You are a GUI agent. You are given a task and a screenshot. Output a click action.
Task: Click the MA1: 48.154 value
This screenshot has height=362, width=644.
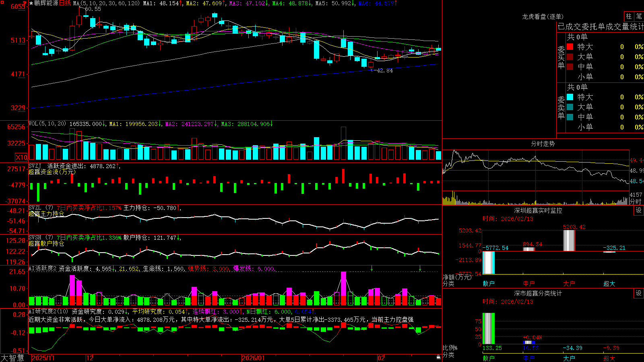pyautogui.click(x=161, y=3)
